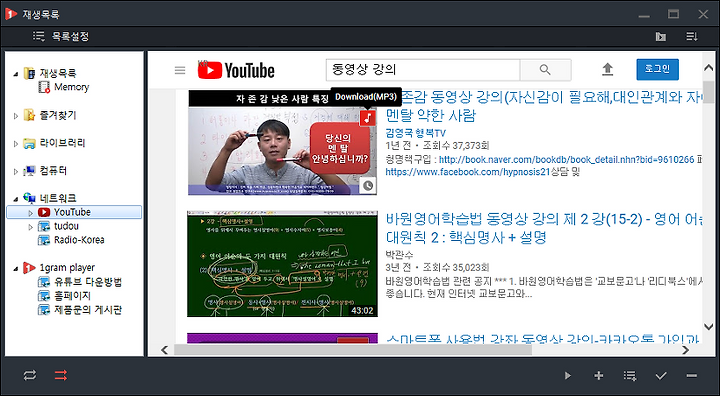Screen dimensions: 720x396
Task: Open the 목록설정 list settings menu
Action: tap(61, 36)
